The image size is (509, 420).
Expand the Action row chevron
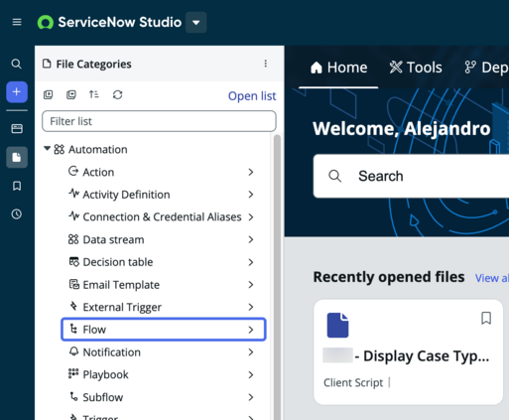[x=251, y=172]
